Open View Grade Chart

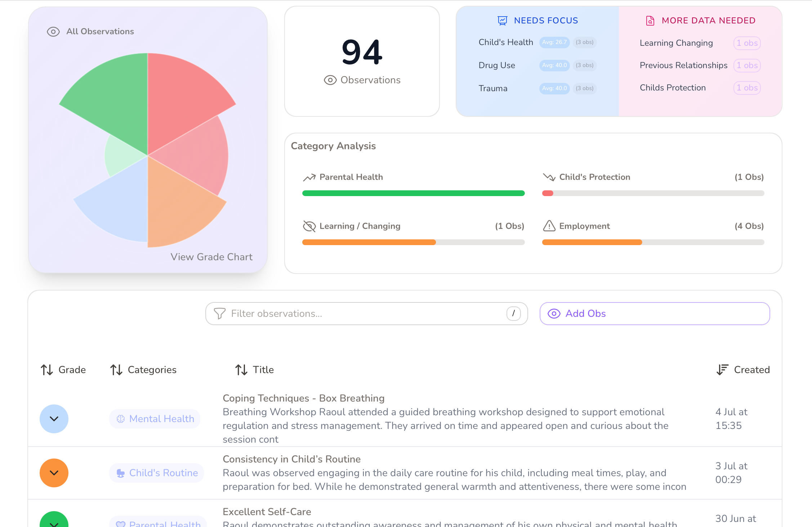click(x=211, y=257)
